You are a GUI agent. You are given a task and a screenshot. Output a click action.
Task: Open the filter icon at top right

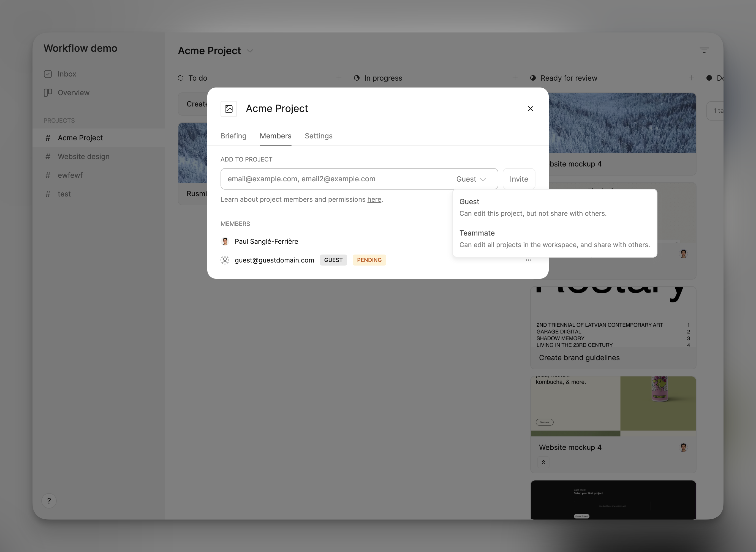click(x=704, y=50)
